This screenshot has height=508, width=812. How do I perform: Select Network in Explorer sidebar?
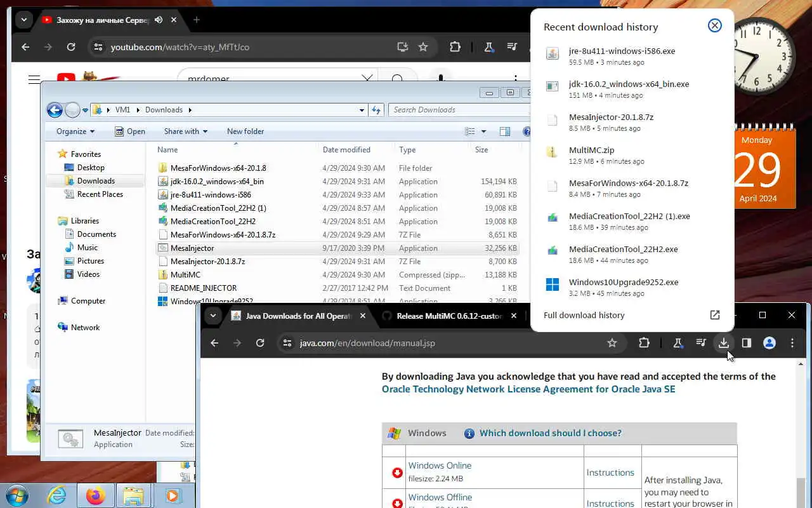tap(85, 328)
